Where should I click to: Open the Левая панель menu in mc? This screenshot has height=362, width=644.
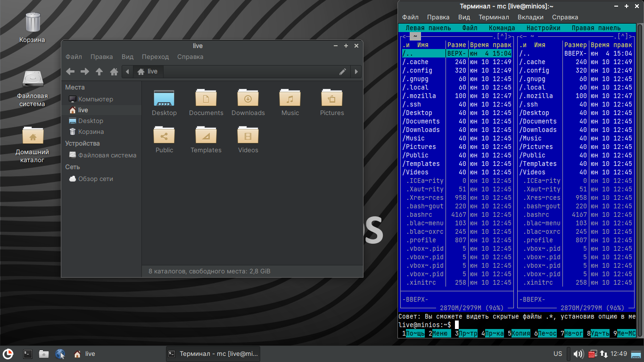(x=428, y=28)
